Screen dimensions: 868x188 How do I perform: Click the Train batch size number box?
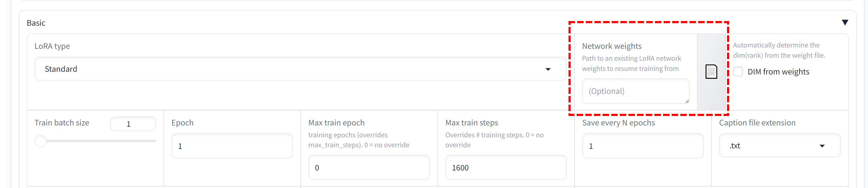point(133,124)
